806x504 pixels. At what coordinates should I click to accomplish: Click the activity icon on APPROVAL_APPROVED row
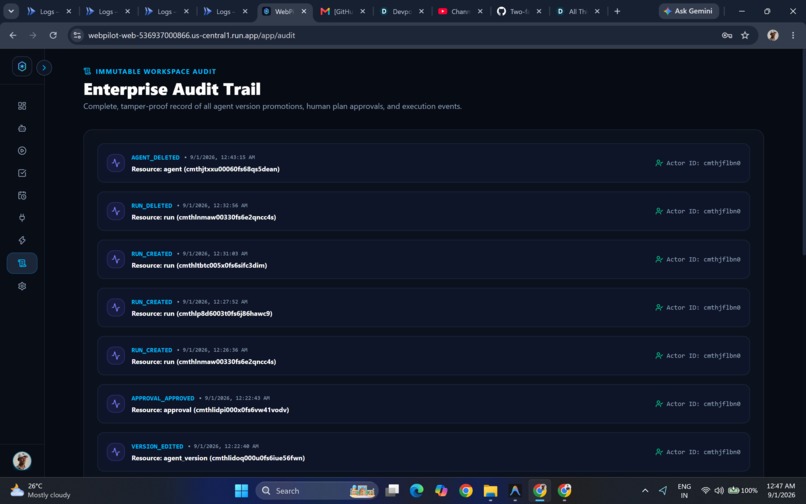(x=116, y=404)
